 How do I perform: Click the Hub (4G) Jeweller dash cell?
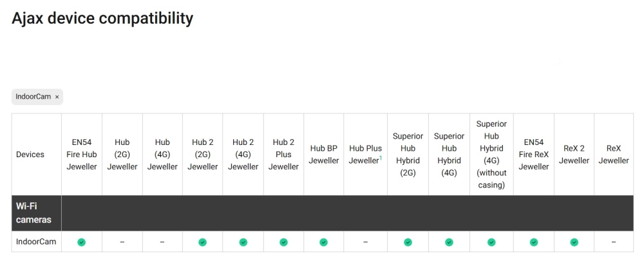[x=162, y=242]
